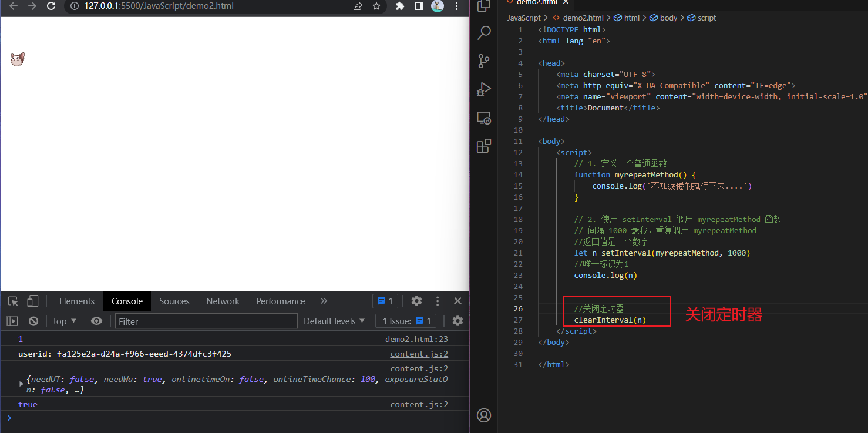Click the Accounts icon in activity bar

pyautogui.click(x=484, y=415)
